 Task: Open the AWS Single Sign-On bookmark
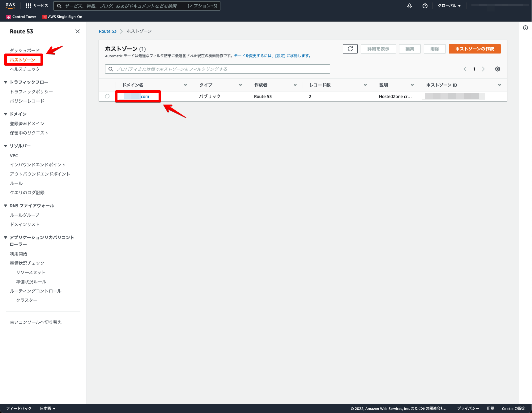coord(62,17)
